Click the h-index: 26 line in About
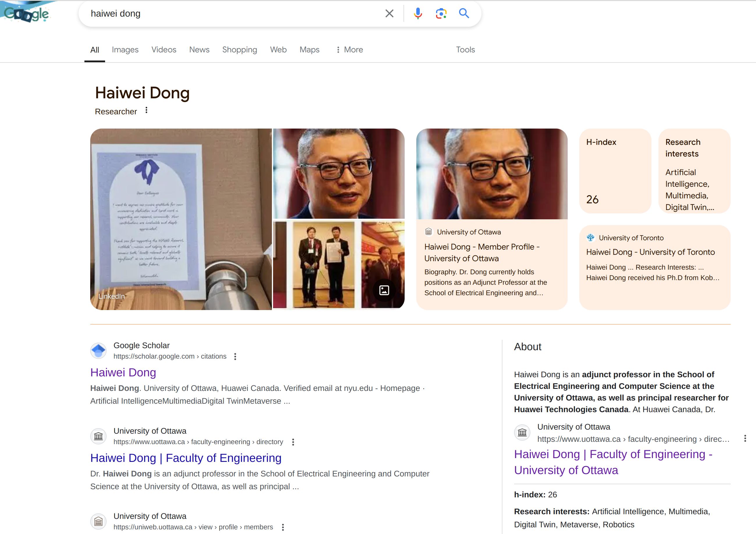 tap(535, 495)
